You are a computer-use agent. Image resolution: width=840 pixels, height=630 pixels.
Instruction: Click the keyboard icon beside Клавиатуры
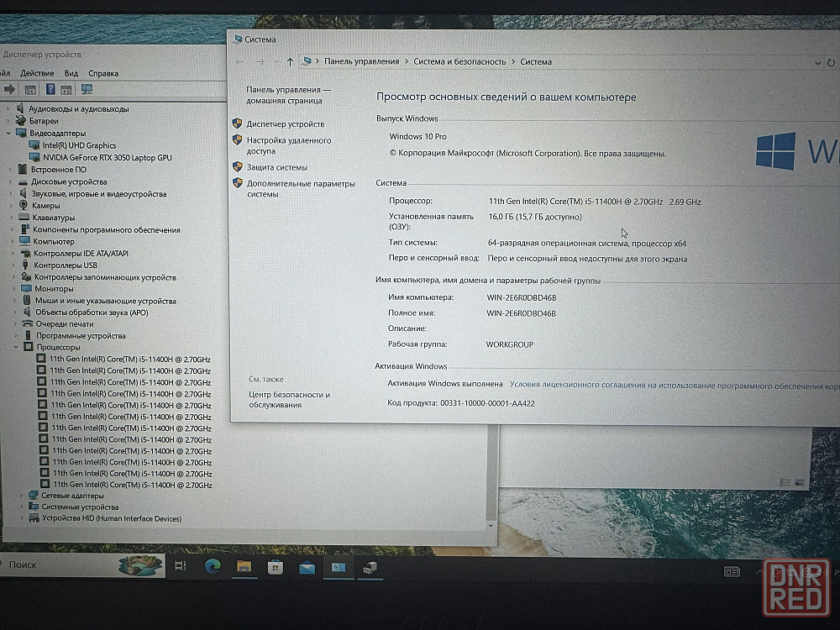point(24,218)
